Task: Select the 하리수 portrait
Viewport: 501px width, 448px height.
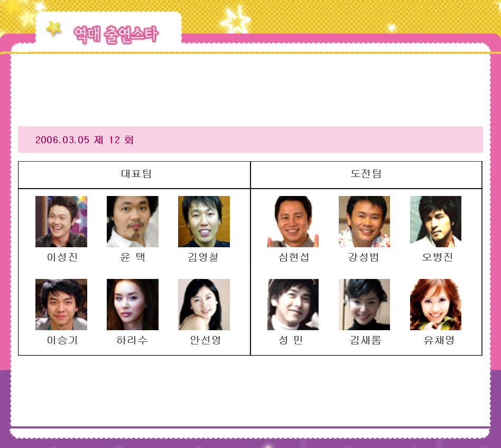Action: 132,304
